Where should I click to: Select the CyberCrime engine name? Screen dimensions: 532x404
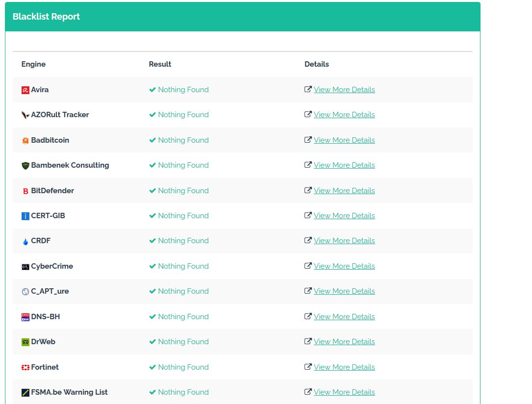coord(52,266)
